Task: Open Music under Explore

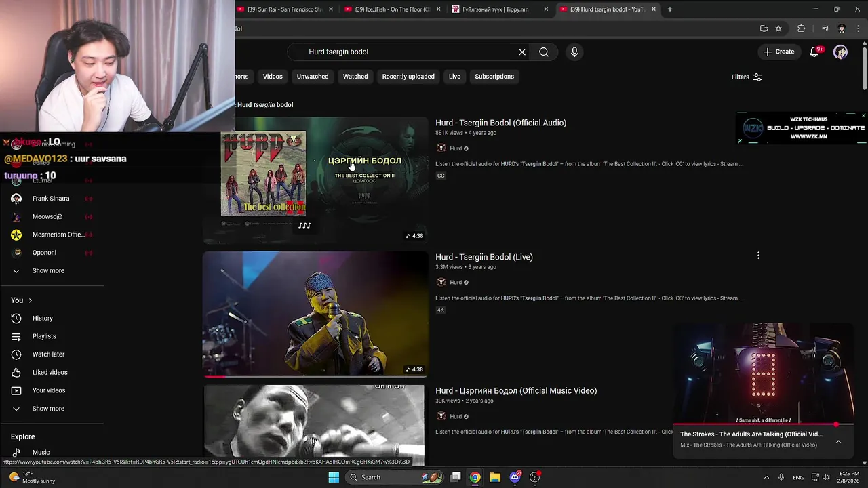Action: (41, 452)
